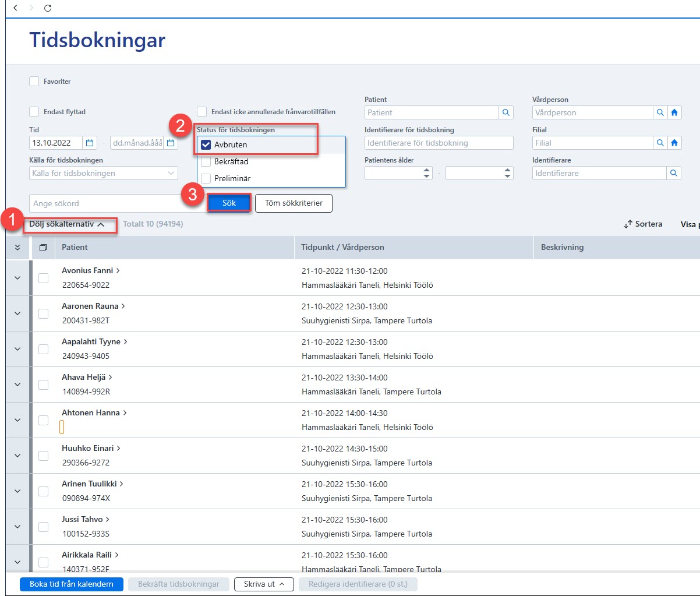Click the browser forward arrow
This screenshot has width=700, height=596.
(x=31, y=8)
